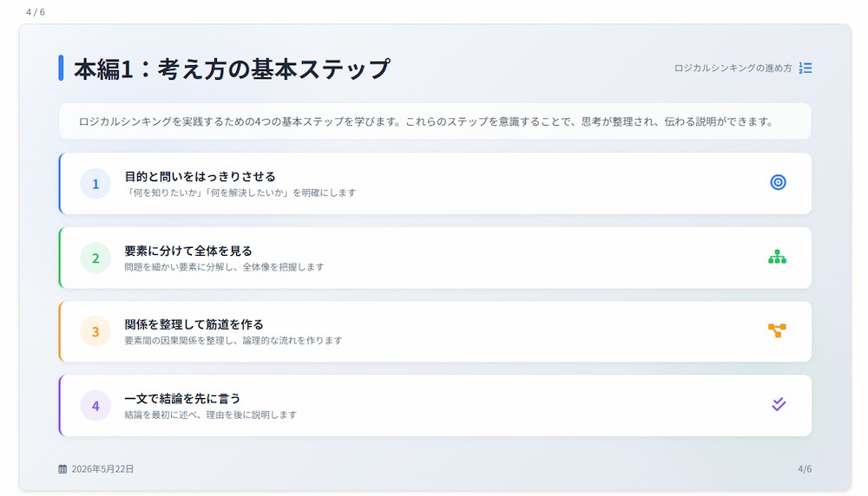The image size is (868, 496).
Task: Click the orange flow diagram icon
Action: 777,330
